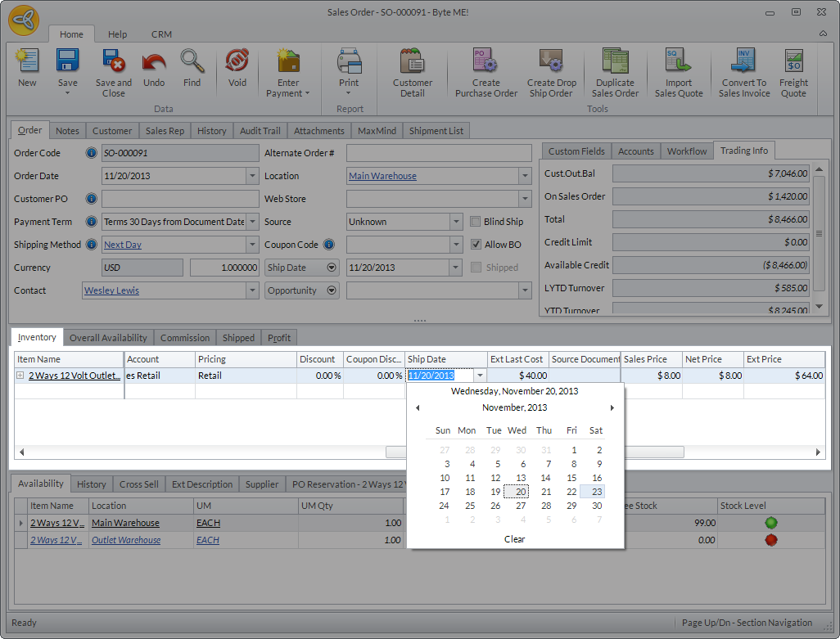
Task: Go to next month in calendar
Action: coord(612,407)
